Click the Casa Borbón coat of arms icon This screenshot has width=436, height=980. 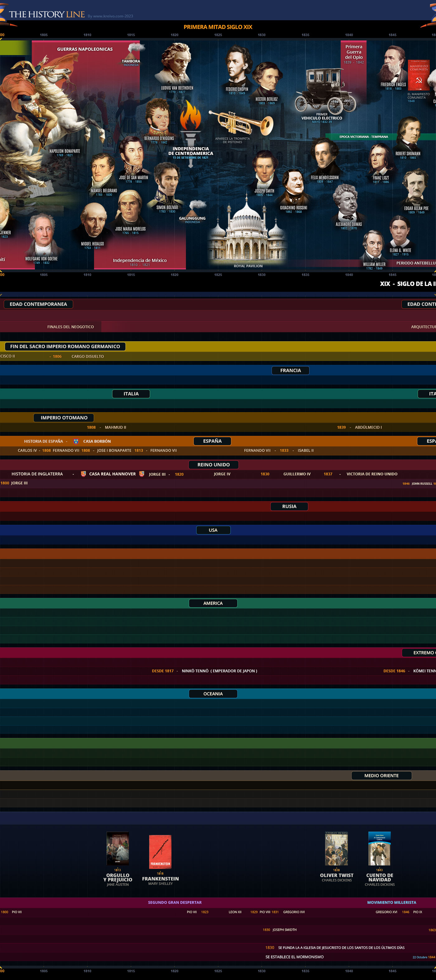tap(76, 441)
